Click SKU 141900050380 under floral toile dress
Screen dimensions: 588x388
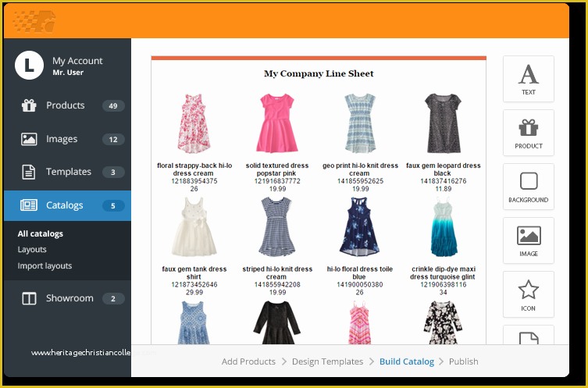tap(360, 284)
